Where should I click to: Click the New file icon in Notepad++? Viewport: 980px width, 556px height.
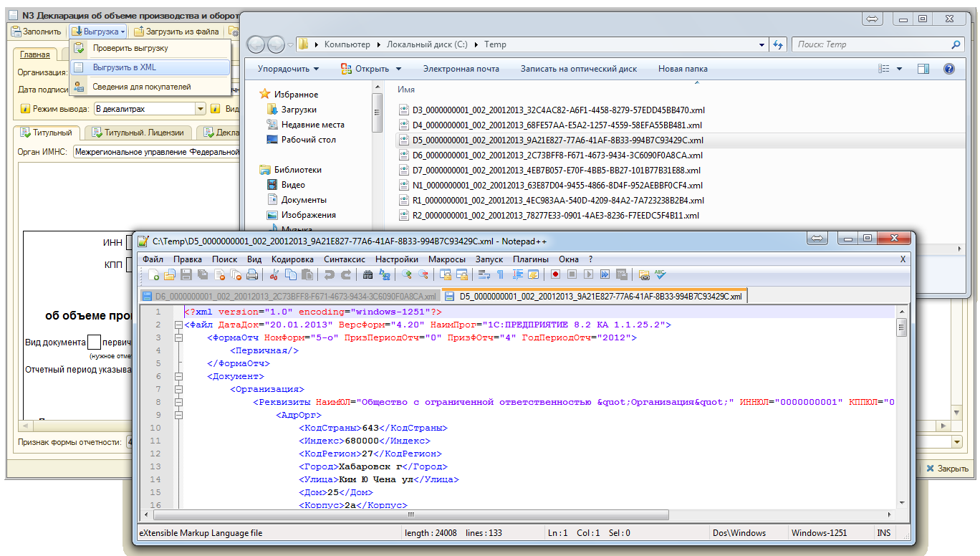(154, 274)
